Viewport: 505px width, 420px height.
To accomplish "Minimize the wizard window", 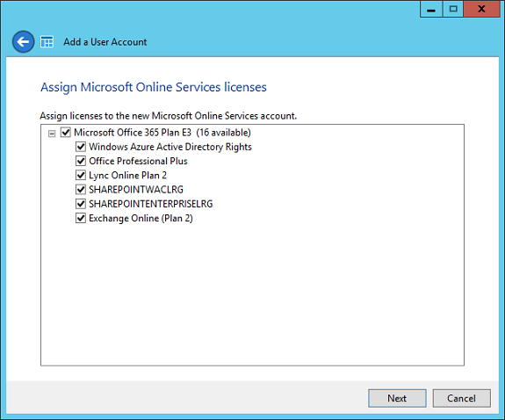I will point(431,9).
